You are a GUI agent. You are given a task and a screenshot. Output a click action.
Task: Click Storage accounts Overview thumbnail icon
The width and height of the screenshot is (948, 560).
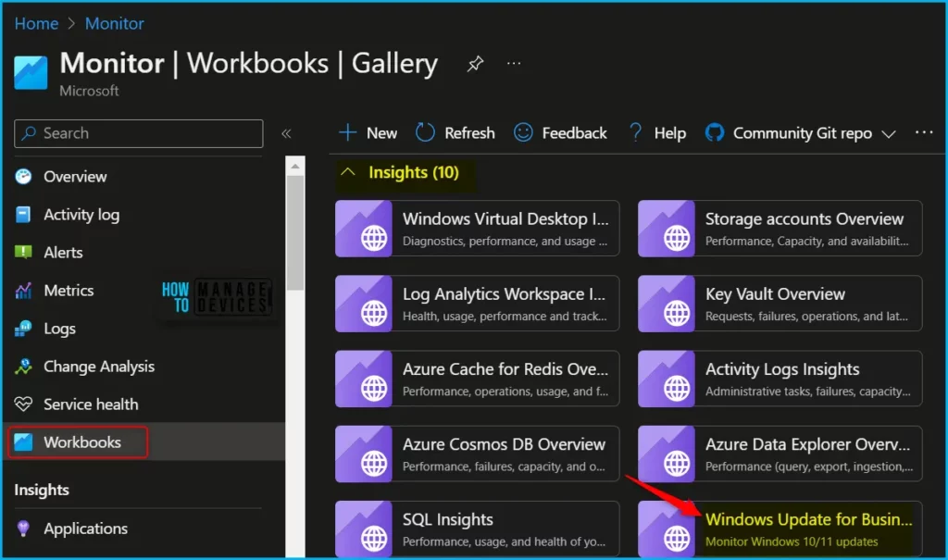[x=667, y=229]
